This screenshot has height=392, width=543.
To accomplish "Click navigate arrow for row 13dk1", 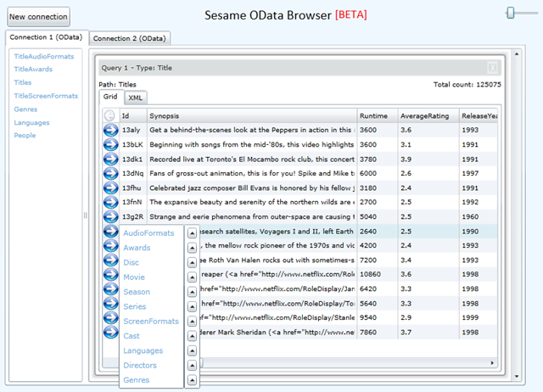I will point(111,159).
